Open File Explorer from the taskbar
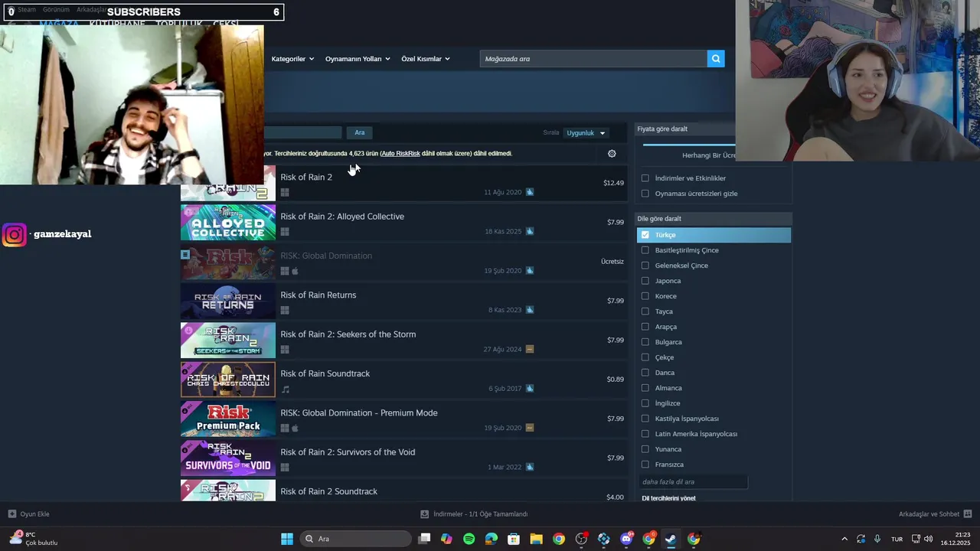Image resolution: width=980 pixels, height=551 pixels. click(x=536, y=540)
